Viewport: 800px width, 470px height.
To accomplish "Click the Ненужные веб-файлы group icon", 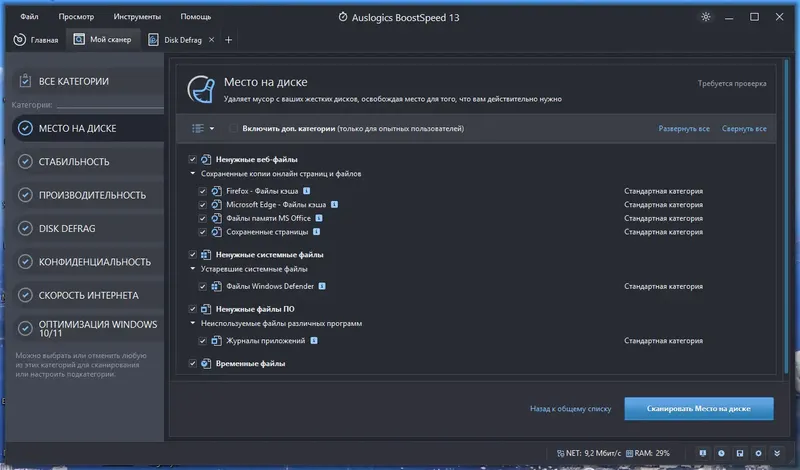I will click(x=206, y=159).
